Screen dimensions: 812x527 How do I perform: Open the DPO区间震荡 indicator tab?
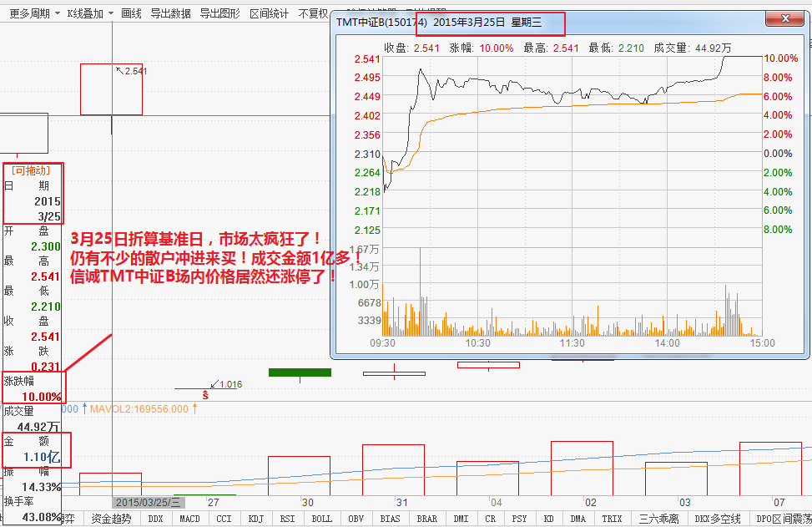coord(783,519)
